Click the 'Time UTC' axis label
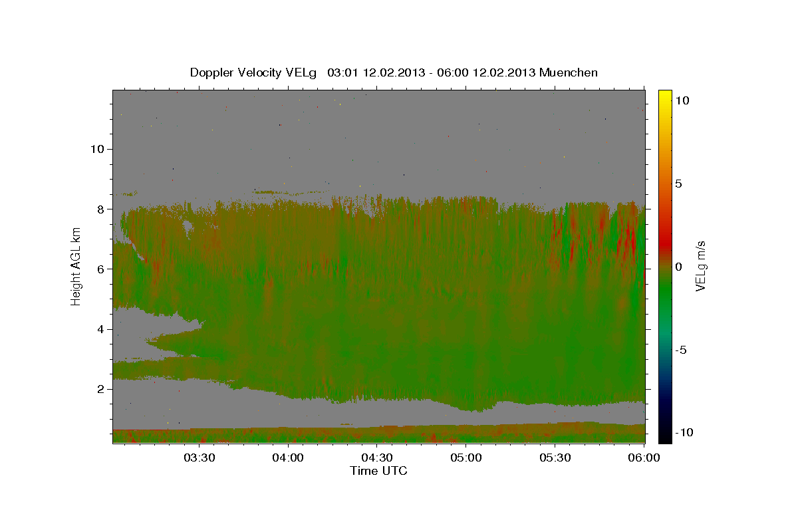The image size is (798, 532). (378, 471)
